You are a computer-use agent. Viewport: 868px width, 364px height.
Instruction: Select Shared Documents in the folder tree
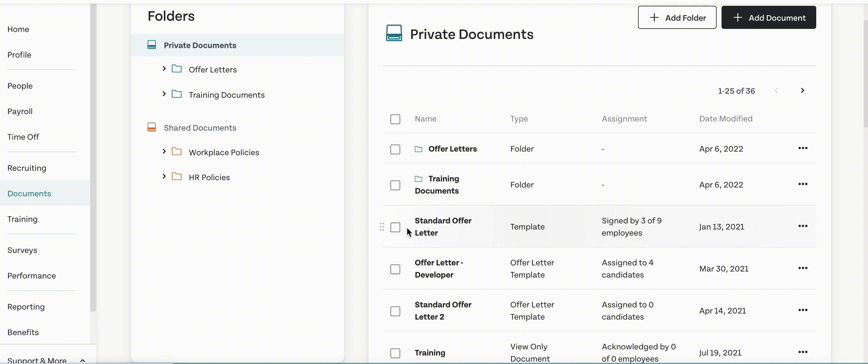click(200, 128)
